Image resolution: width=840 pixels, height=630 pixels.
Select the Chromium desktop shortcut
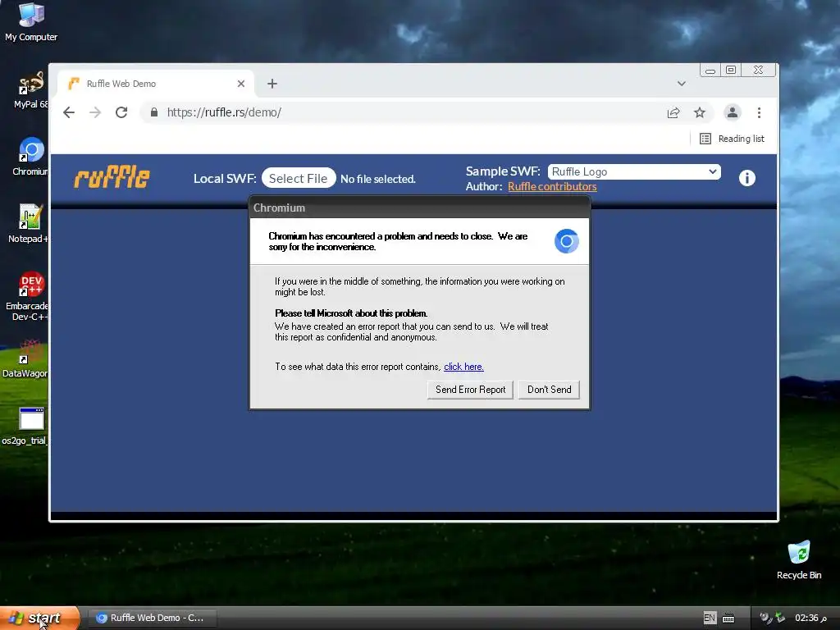point(30,157)
